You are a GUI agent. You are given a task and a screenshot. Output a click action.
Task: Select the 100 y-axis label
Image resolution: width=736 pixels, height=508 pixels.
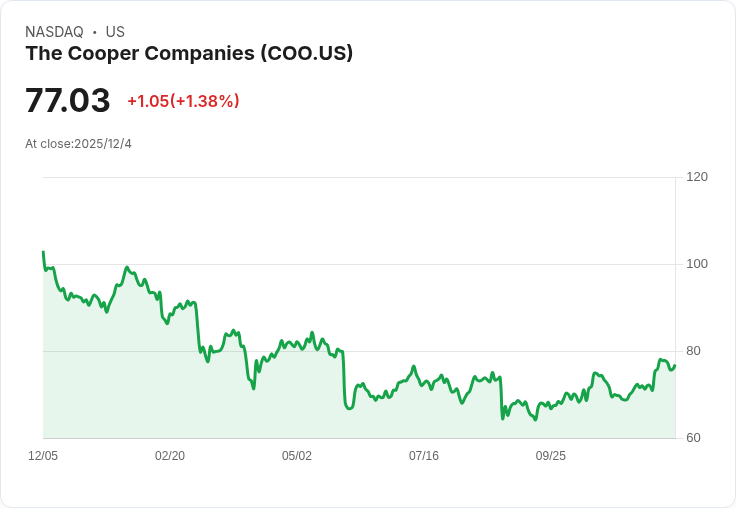(x=697, y=264)
